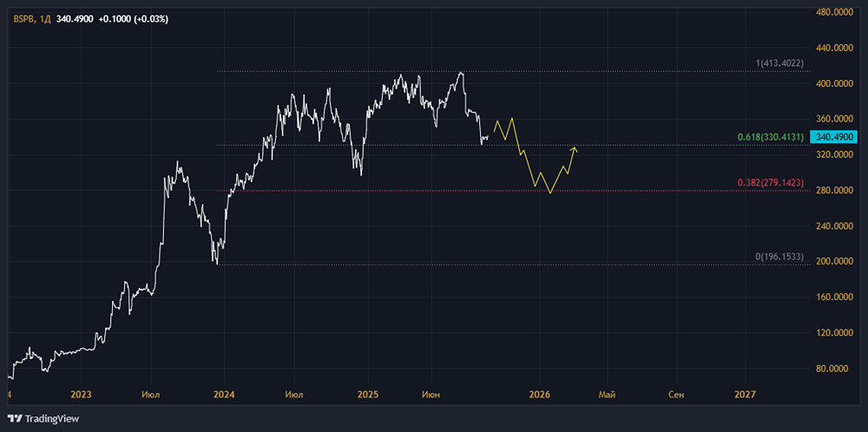Click the 2024 label on time axis
This screenshot has width=868, height=432.
(224, 395)
